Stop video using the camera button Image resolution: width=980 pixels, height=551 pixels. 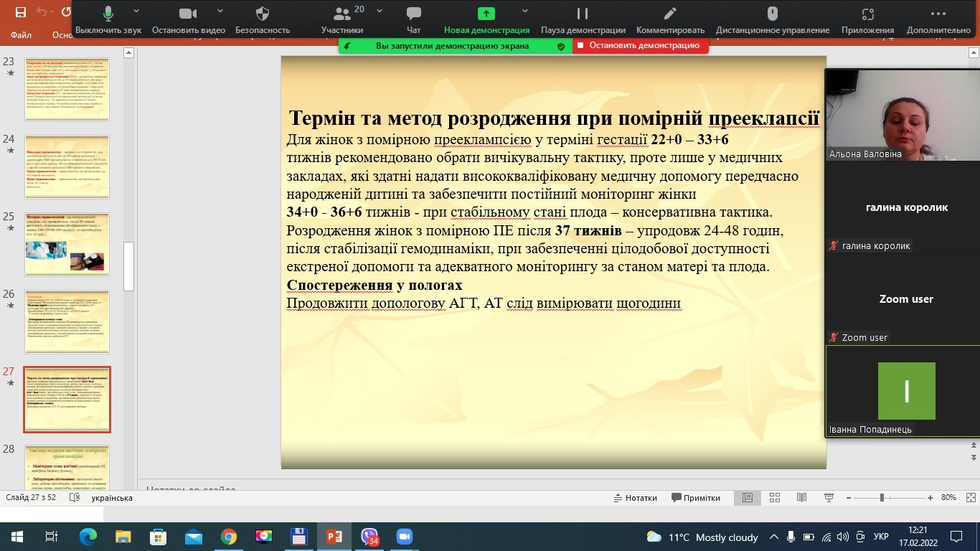pos(188,14)
